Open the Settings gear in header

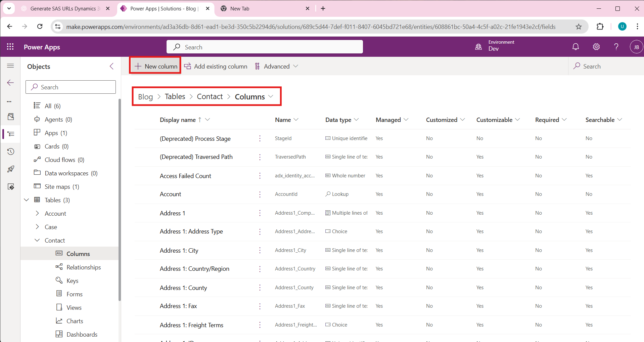tap(596, 47)
